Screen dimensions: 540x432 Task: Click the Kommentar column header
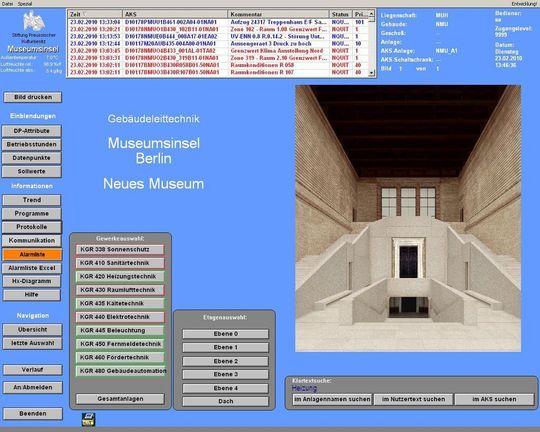[278, 14]
